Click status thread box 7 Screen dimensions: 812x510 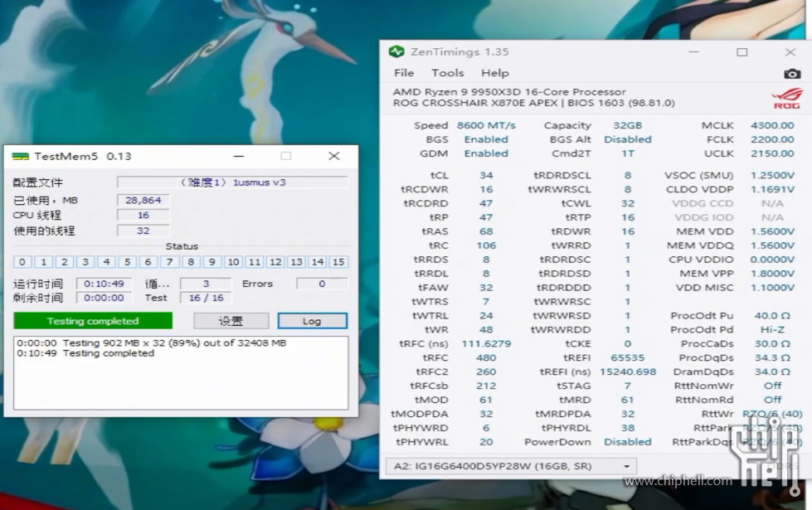tap(169, 262)
